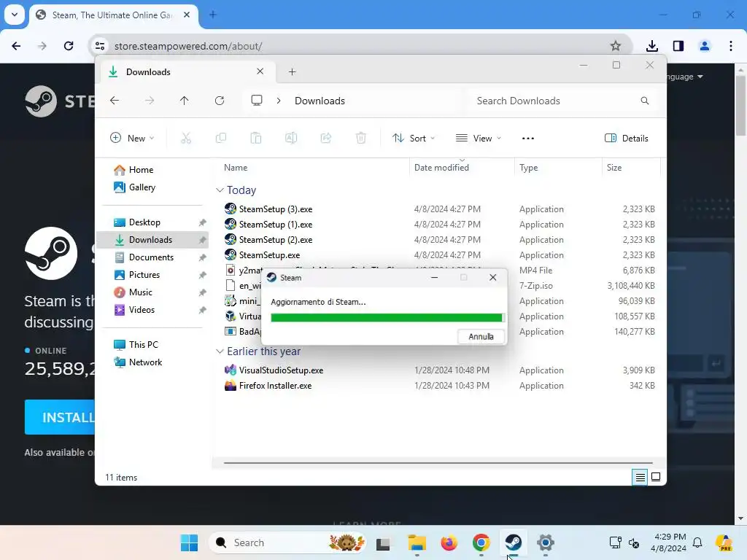Add a new File Explorer tab

point(292,72)
